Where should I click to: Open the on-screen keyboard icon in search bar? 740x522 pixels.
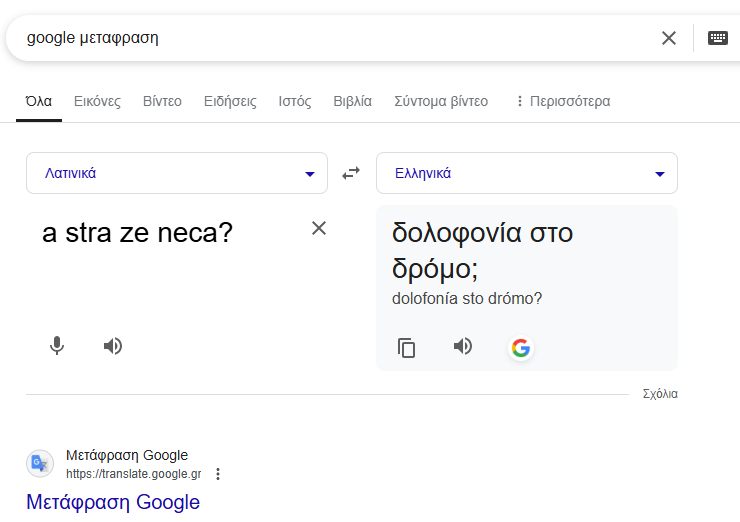[x=717, y=38]
